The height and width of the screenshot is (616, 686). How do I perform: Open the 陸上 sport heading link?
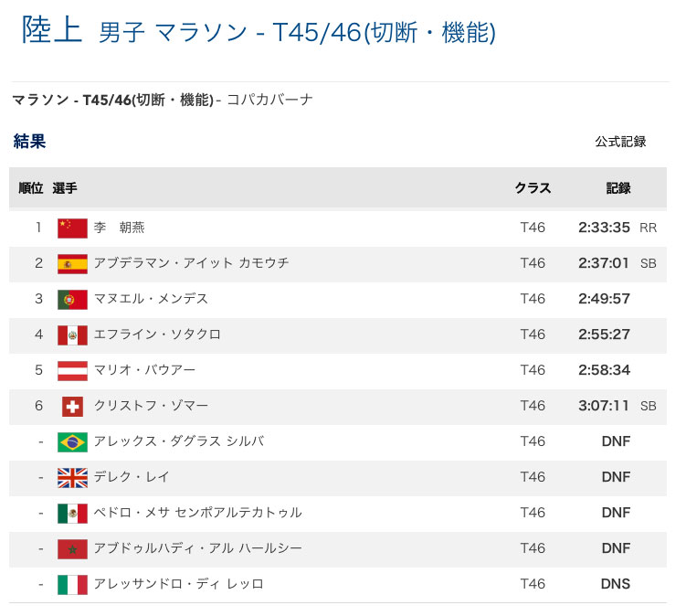50,31
